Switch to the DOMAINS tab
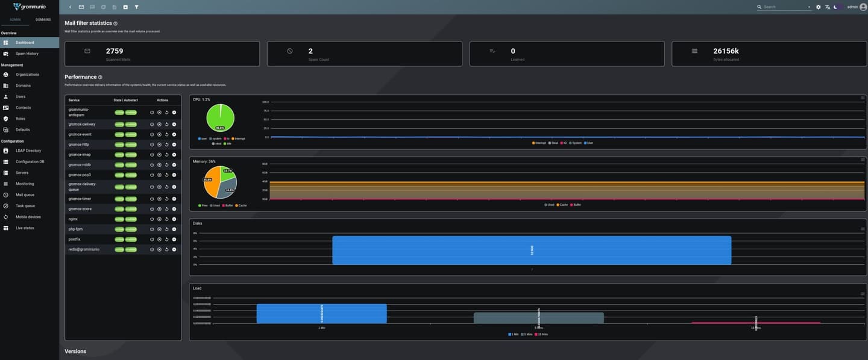Image resolution: width=868 pixels, height=360 pixels. coord(42,19)
